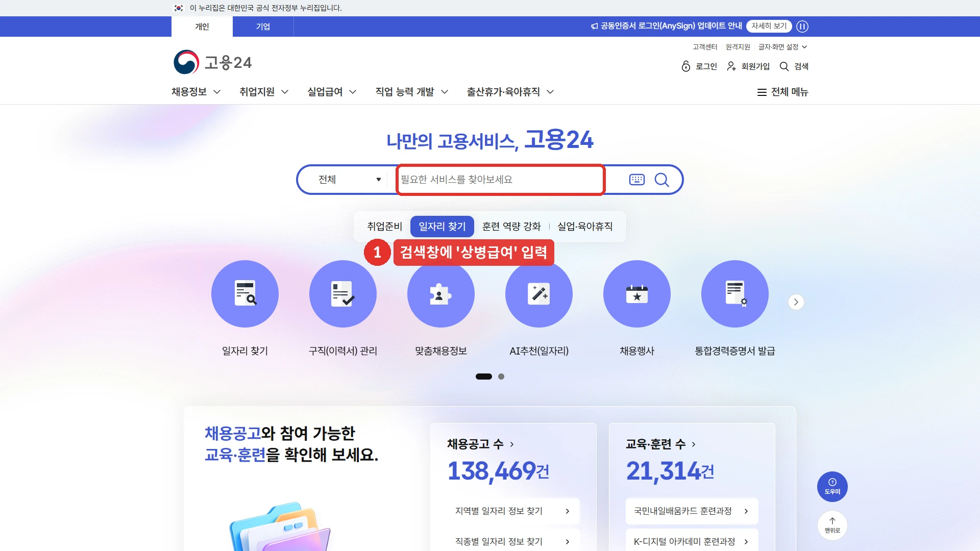This screenshot has height=551, width=980.
Task: Select the first carousel page indicator
Action: point(484,377)
